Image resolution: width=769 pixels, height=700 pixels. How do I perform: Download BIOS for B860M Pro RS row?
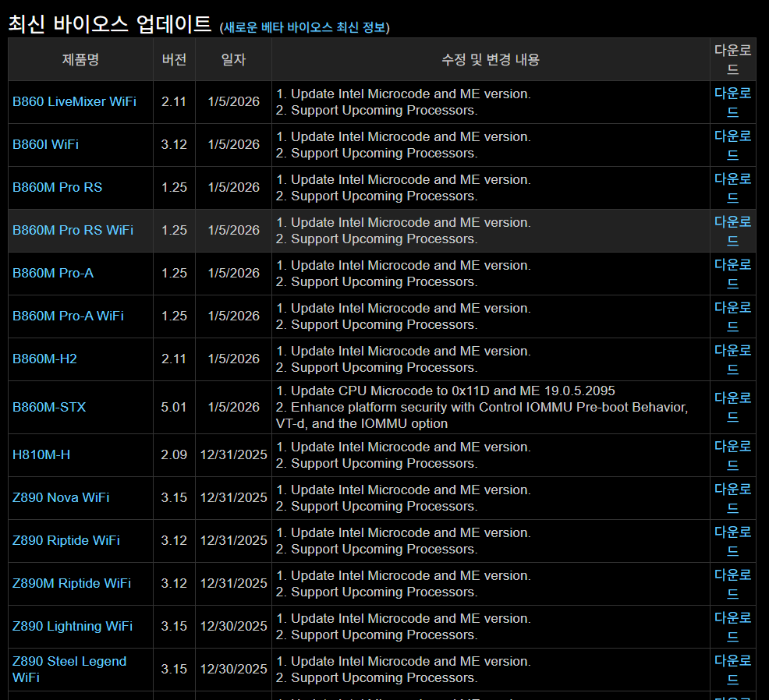coord(732,188)
